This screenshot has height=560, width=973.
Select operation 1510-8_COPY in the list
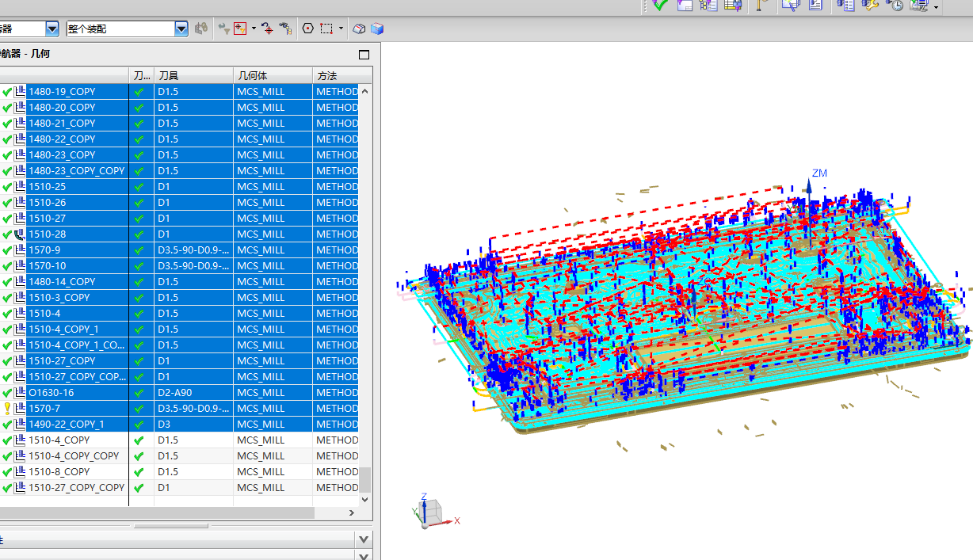[59, 472]
